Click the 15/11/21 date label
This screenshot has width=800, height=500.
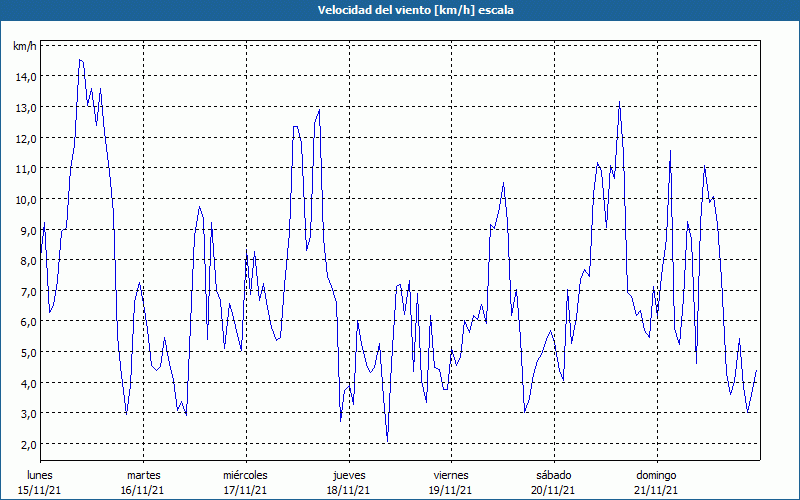pyautogui.click(x=39, y=490)
